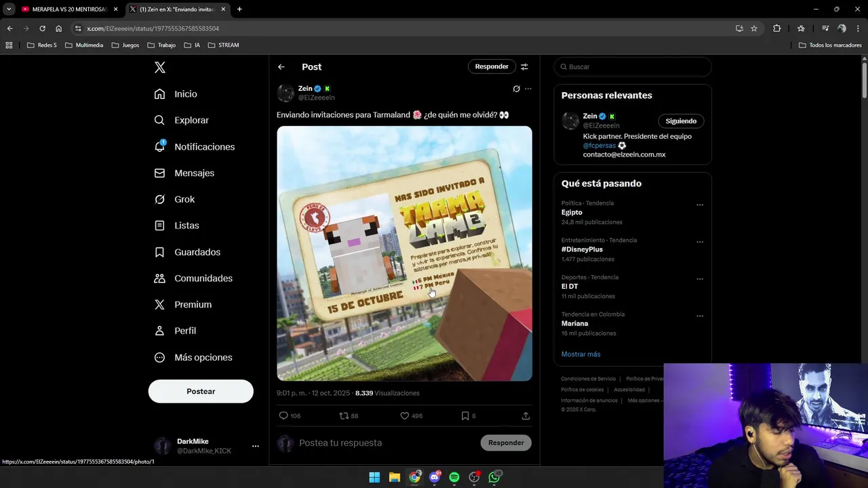The image size is (868, 488).
Task: Open the @fcpersas mention link
Action: 599,146
